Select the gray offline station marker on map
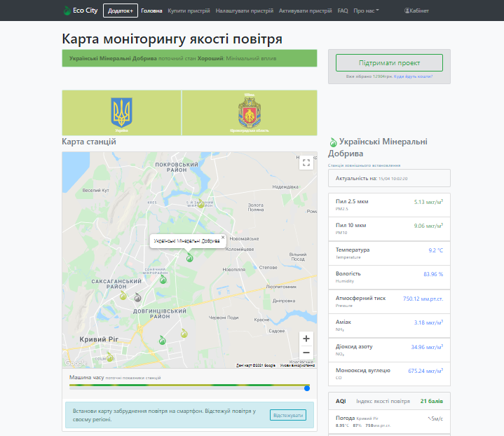Image resolution: width=504 pixels, height=436 pixels. (137, 297)
